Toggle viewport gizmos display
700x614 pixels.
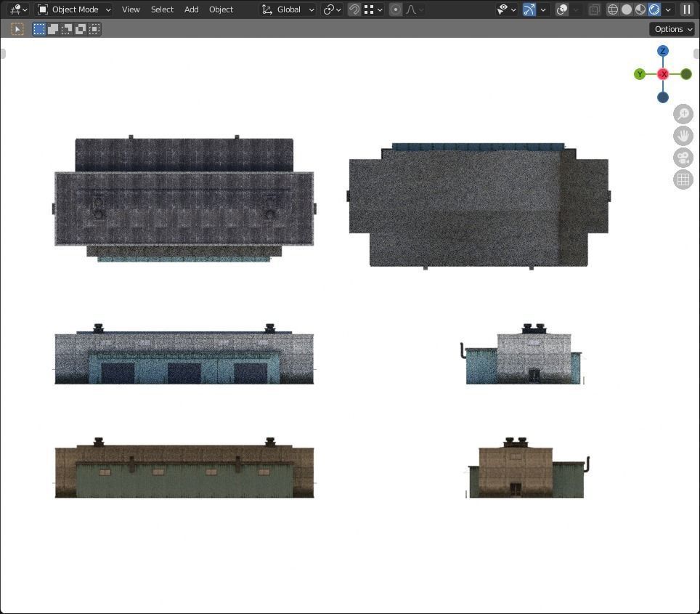[x=529, y=9]
